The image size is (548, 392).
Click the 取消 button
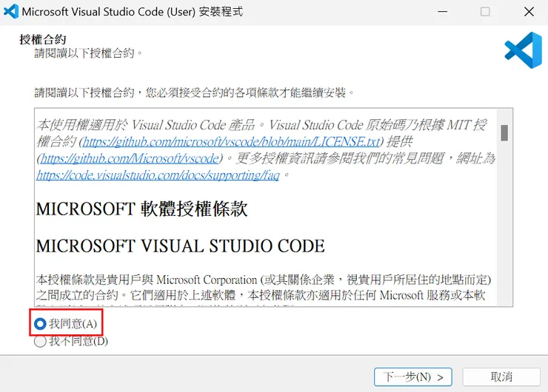click(501, 377)
